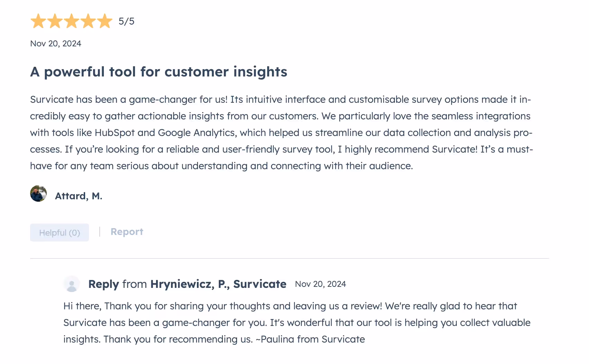Click the word Reply in reply header
589x364 pixels.
103,284
